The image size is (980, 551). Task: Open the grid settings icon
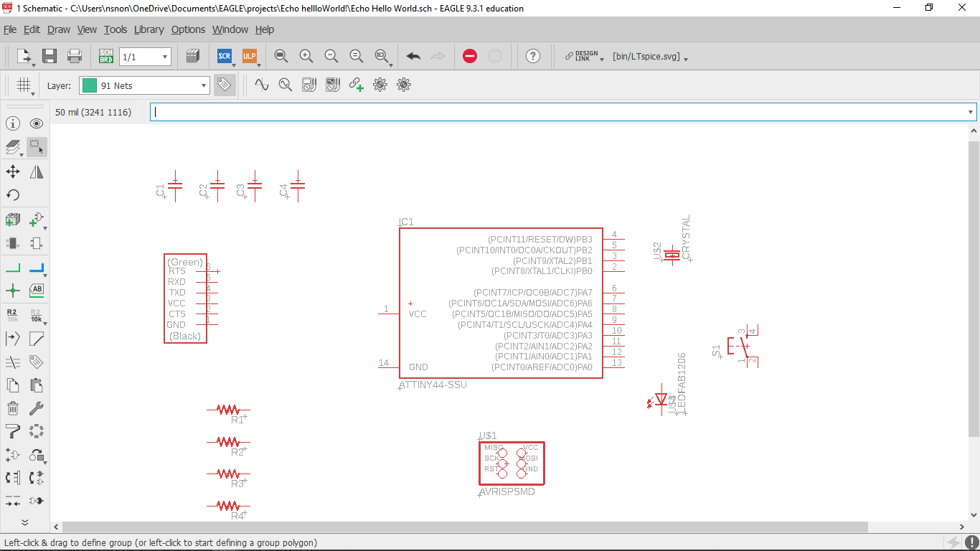tap(25, 85)
